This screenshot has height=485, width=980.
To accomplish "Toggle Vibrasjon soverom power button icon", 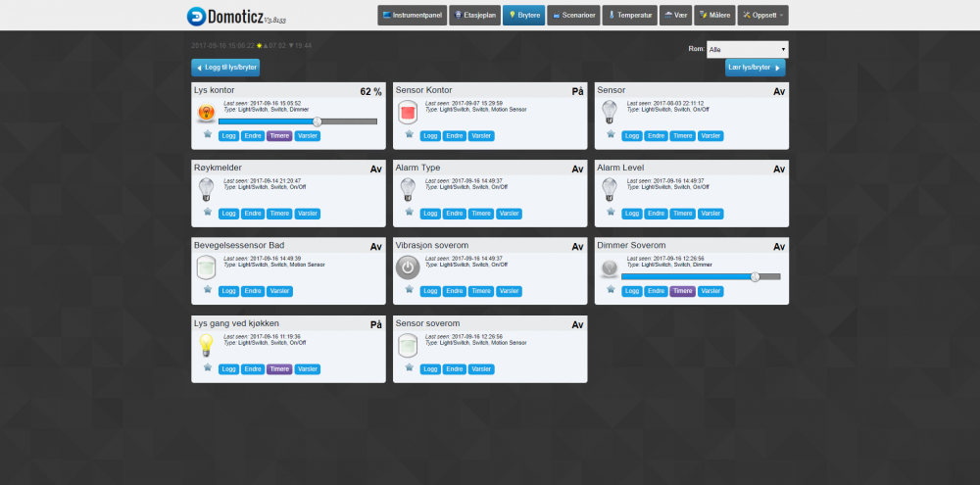I will click(x=408, y=267).
